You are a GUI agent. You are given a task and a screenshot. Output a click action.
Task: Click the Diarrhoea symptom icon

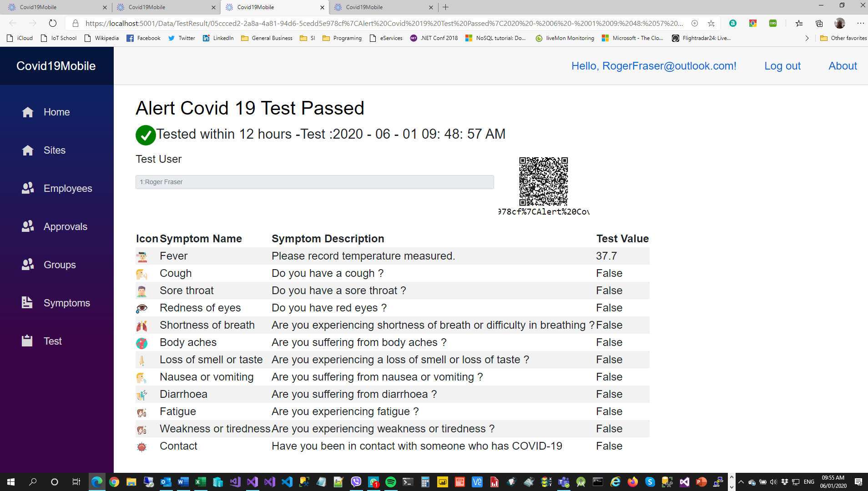coord(142,395)
